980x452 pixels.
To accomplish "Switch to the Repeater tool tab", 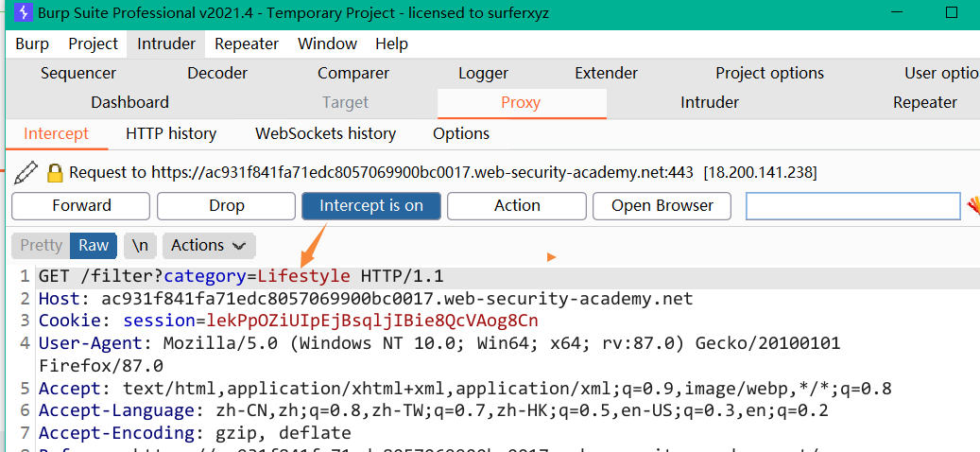I will [925, 102].
